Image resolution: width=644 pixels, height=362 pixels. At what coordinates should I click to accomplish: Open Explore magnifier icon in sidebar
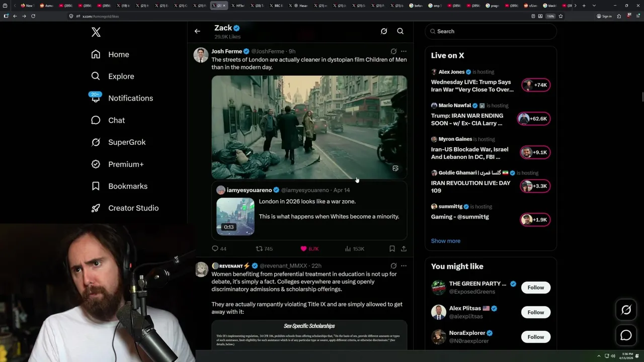tap(96, 76)
